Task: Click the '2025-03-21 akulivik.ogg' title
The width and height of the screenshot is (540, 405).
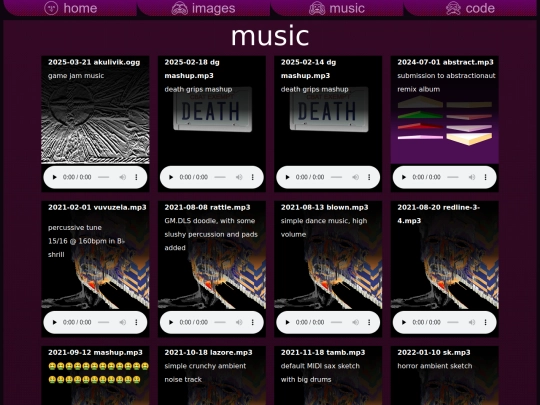Action: [x=94, y=62]
